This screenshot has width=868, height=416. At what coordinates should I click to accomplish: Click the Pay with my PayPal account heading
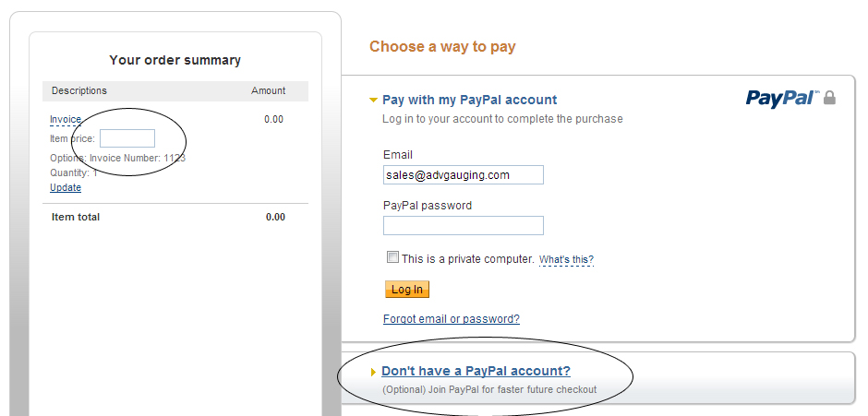(x=469, y=101)
